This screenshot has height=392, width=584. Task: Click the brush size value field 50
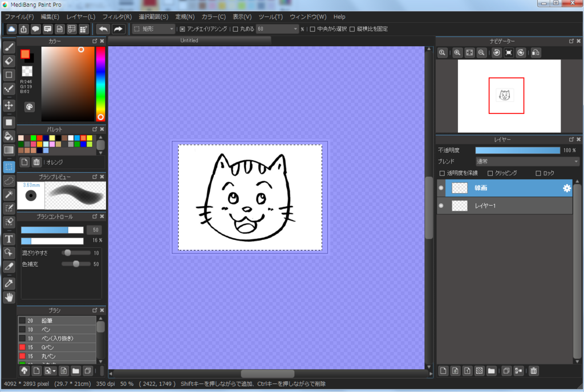pyautogui.click(x=95, y=230)
